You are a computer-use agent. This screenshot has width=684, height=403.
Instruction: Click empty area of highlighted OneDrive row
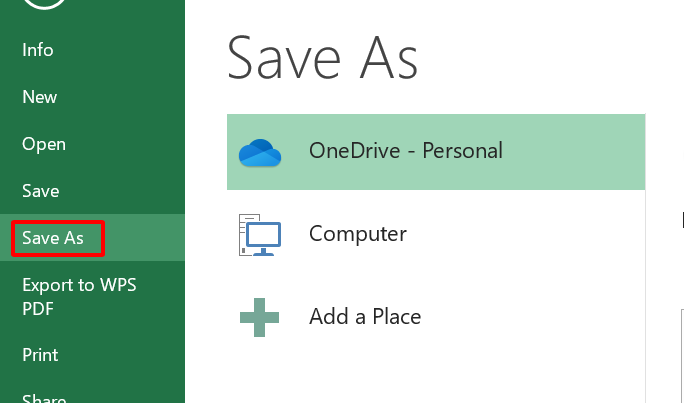pos(574,152)
